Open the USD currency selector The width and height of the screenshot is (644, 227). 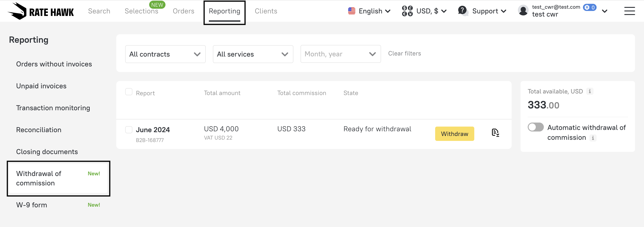click(x=424, y=11)
